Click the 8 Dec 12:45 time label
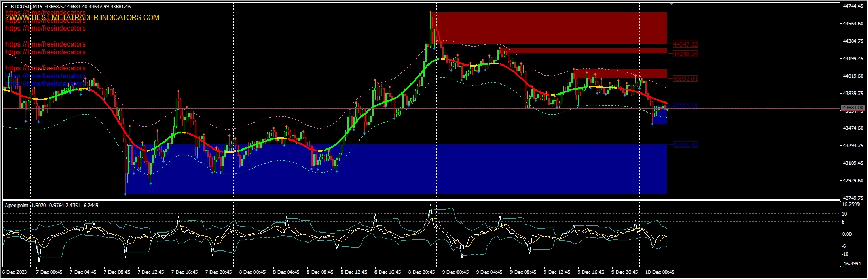Image resolution: width=868 pixels, height=279 pixels. tap(354, 272)
